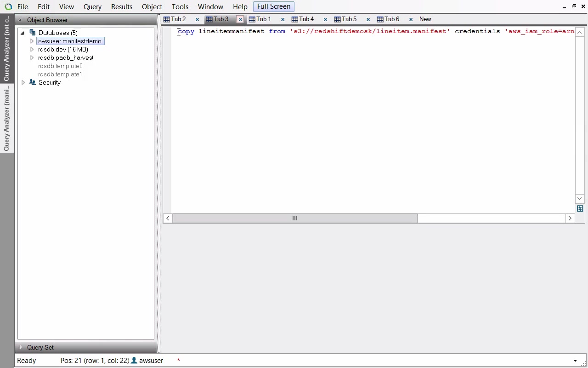The height and width of the screenshot is (368, 588).
Task: Click the editor's vertical scroll down arrow
Action: click(580, 199)
